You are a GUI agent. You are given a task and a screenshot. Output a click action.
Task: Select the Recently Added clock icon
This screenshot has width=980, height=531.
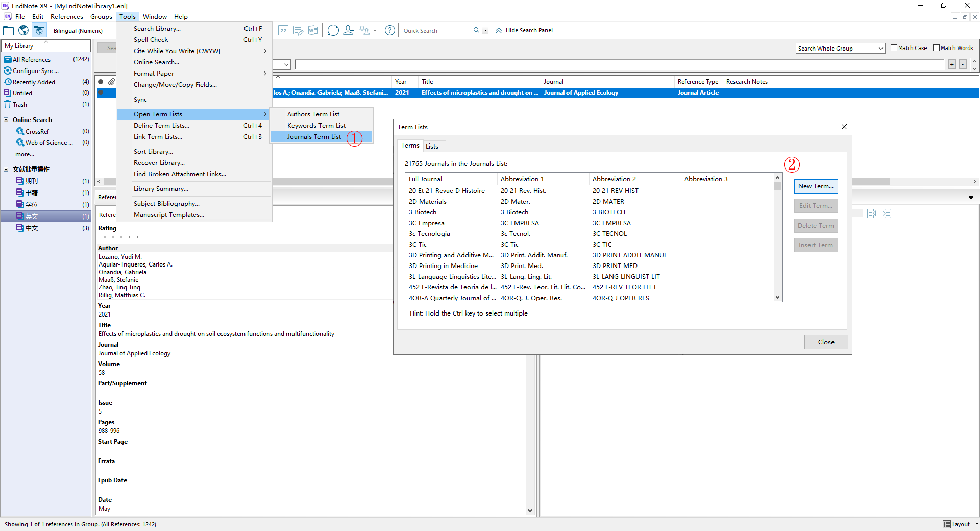click(8, 82)
